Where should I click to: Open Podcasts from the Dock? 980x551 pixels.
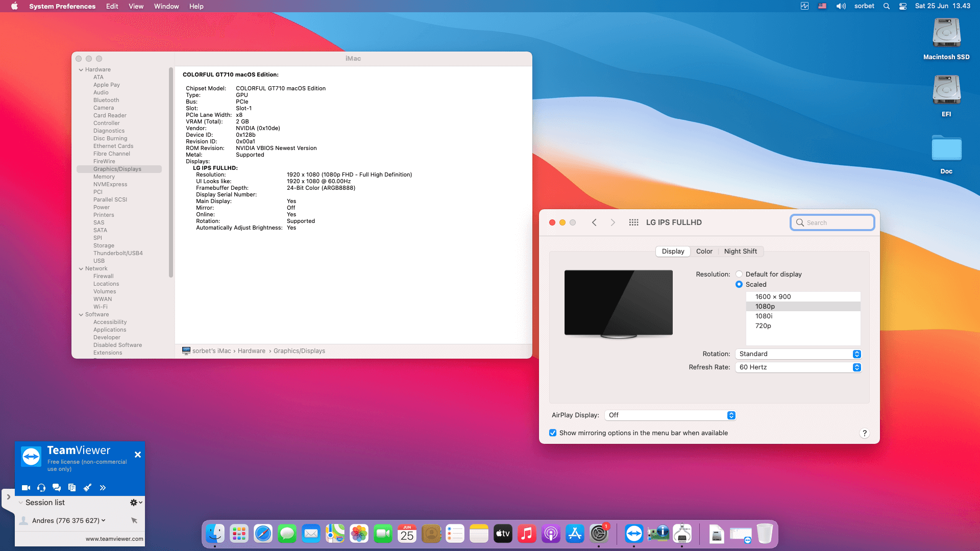(x=551, y=534)
